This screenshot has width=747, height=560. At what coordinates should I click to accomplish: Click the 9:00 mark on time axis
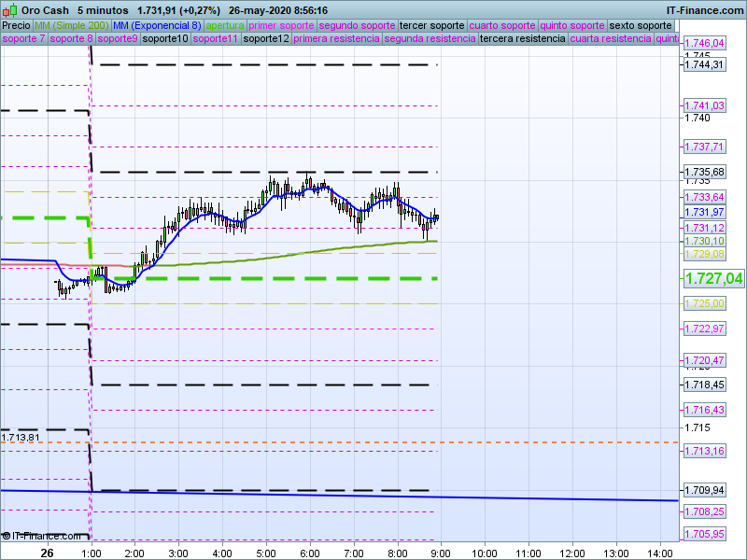click(440, 553)
